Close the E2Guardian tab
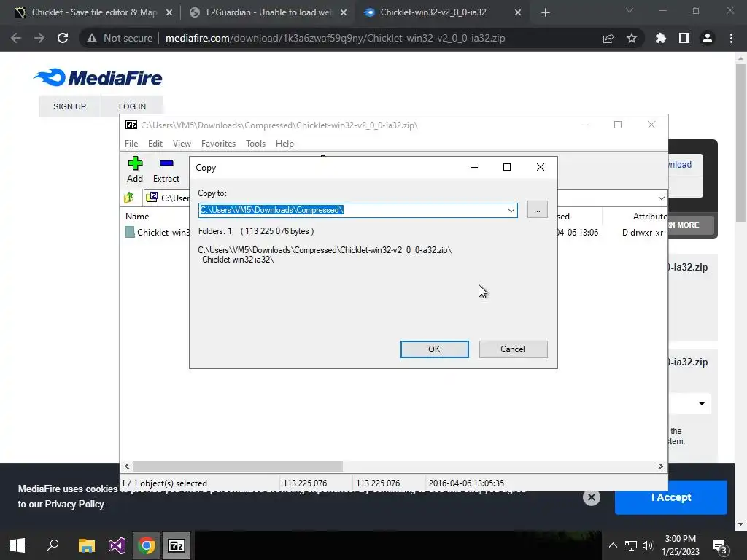Image resolution: width=747 pixels, height=560 pixels. (x=344, y=13)
